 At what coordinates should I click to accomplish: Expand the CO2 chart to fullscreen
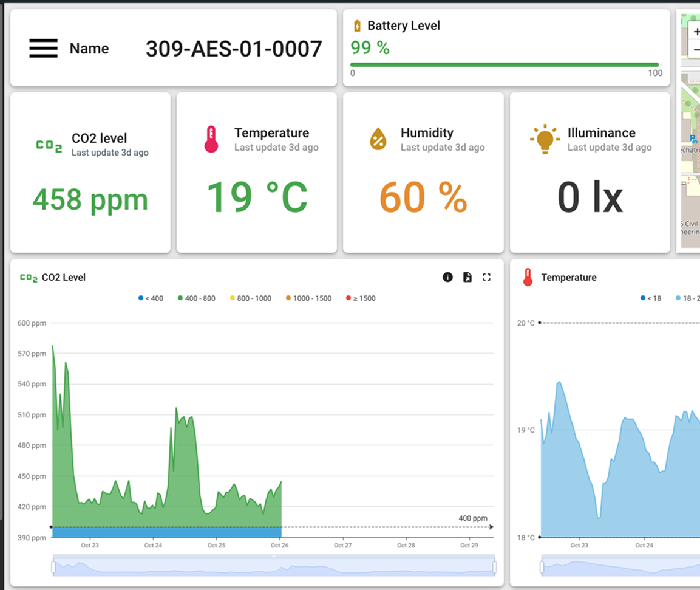(486, 277)
